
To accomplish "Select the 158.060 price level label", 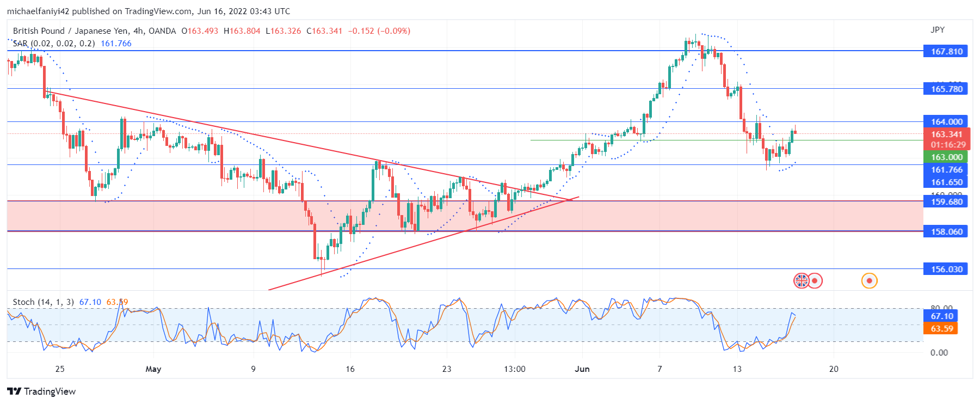I will [946, 231].
